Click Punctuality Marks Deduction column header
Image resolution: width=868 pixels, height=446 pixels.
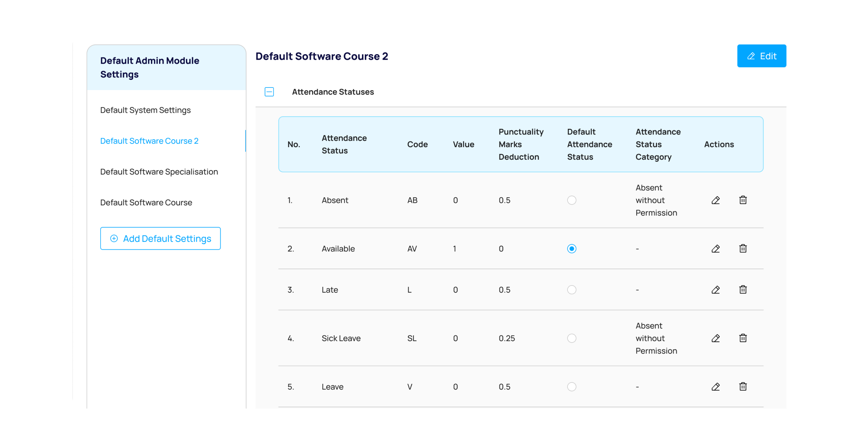point(521,144)
